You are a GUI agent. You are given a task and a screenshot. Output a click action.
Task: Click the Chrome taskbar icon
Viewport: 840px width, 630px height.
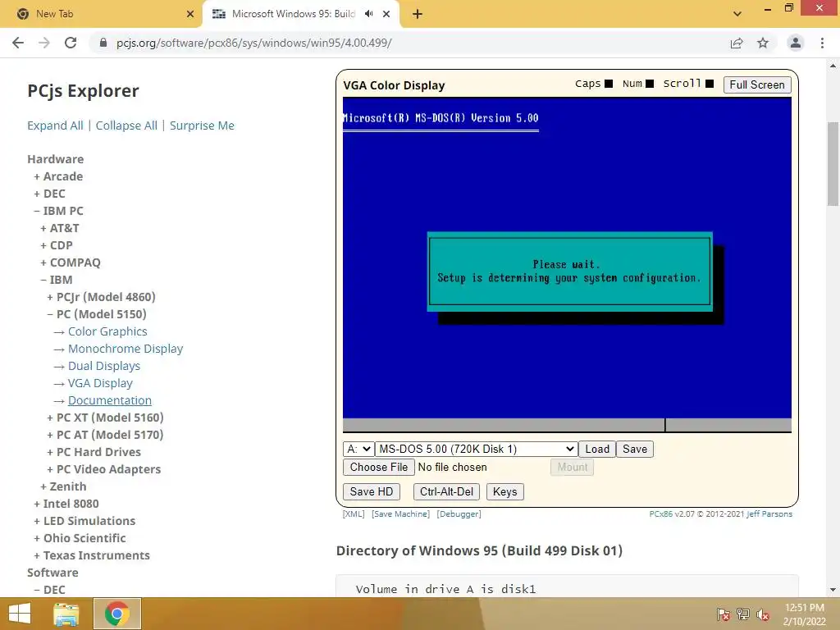coord(117,614)
